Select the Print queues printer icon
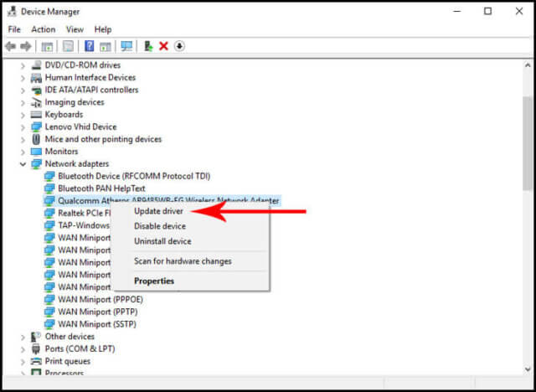 (x=36, y=361)
